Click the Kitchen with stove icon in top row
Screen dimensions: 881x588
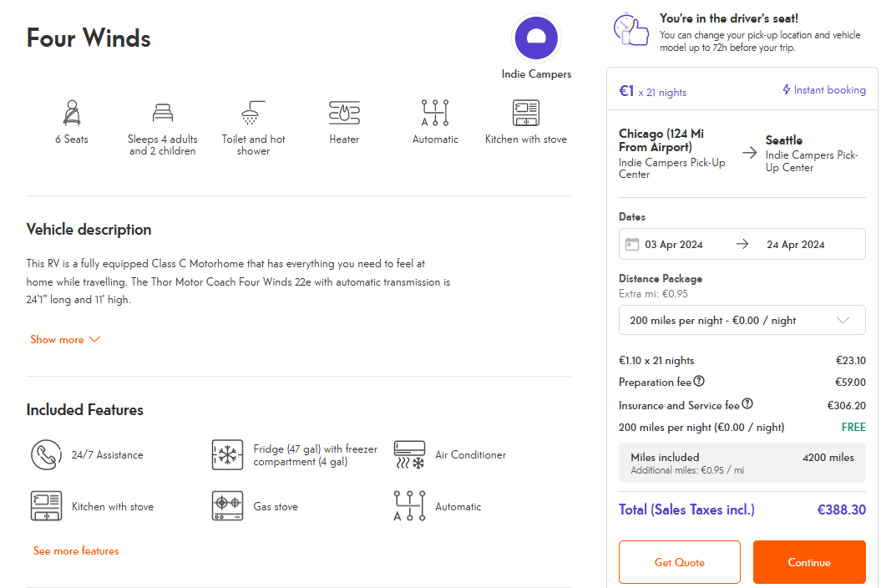(x=525, y=113)
